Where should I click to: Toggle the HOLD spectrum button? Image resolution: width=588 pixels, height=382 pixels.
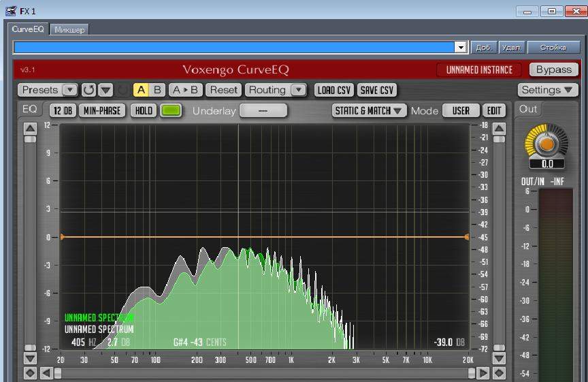pyautogui.click(x=143, y=110)
